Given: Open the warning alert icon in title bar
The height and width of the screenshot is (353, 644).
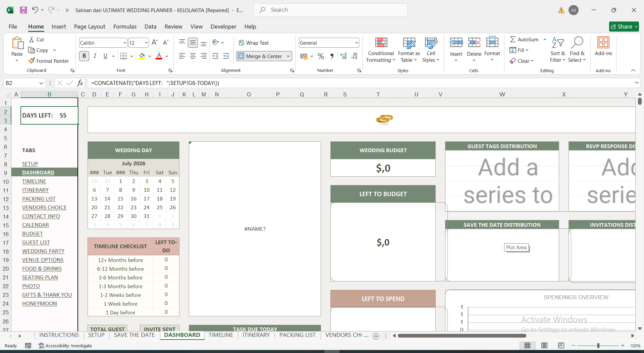Looking at the screenshot, I should [x=561, y=10].
